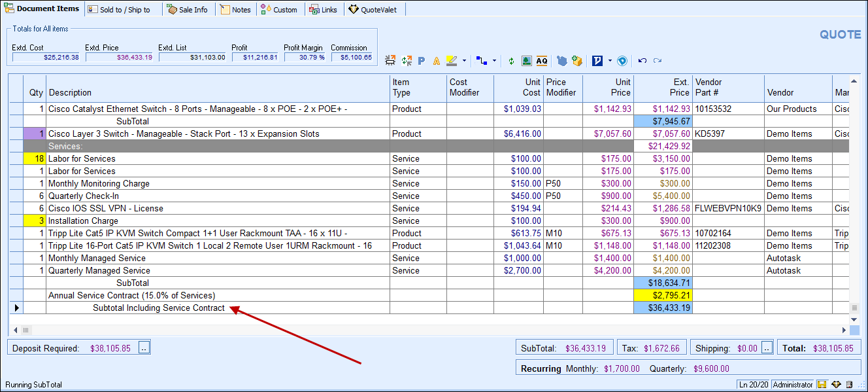Expand the dropdown next to the dark blue square logo

click(x=609, y=61)
